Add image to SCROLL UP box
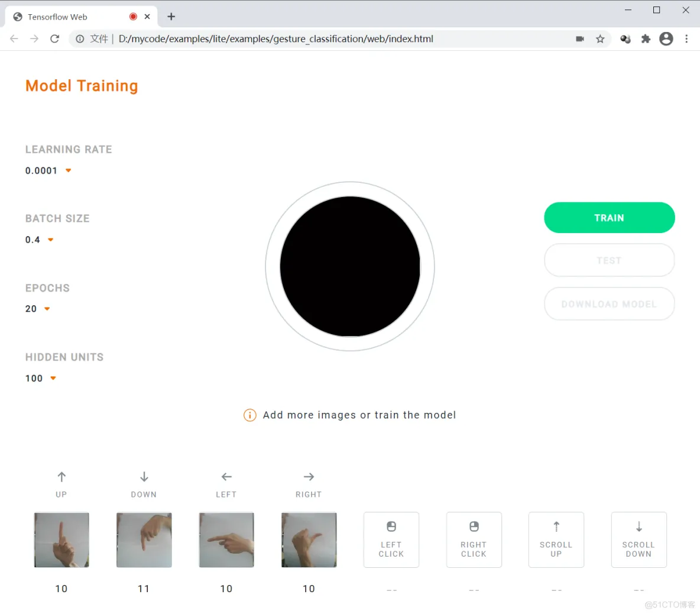Viewport: 700px width, 614px height. pyautogui.click(x=556, y=540)
